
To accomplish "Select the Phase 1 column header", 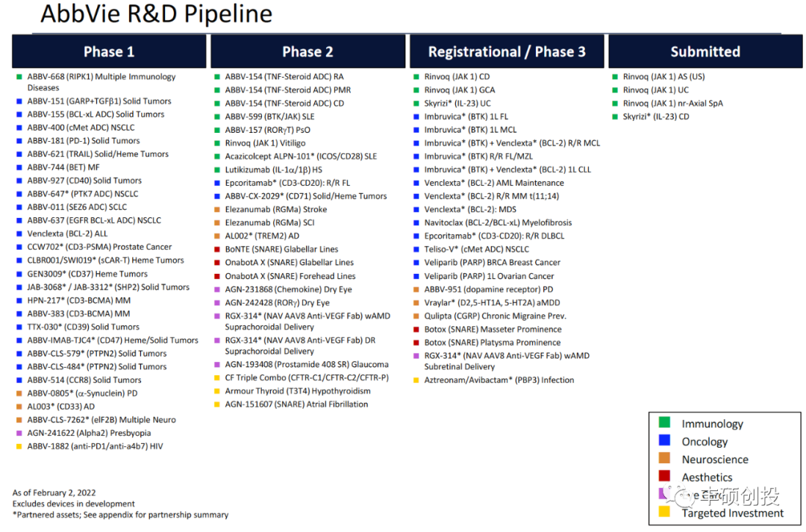I will (x=109, y=51).
